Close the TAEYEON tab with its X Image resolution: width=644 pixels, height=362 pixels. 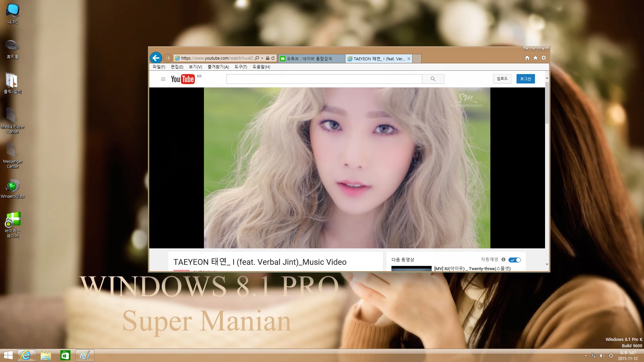coord(409,59)
